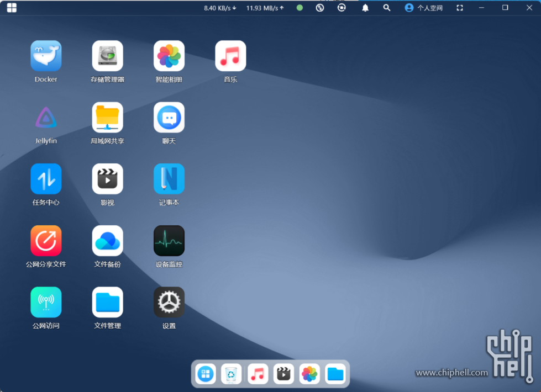The width and height of the screenshot is (541, 392).
Task: Open 文件备份 file backup app
Action: coord(107,241)
